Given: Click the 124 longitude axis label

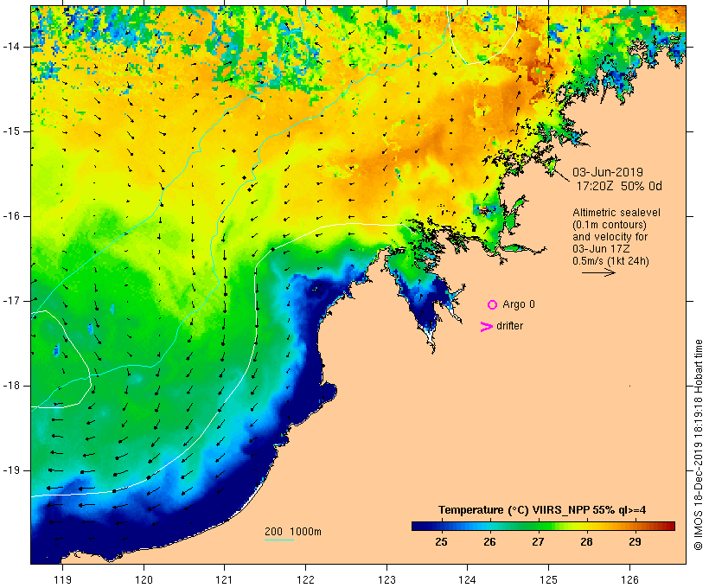Looking at the screenshot, I should click(x=468, y=579).
